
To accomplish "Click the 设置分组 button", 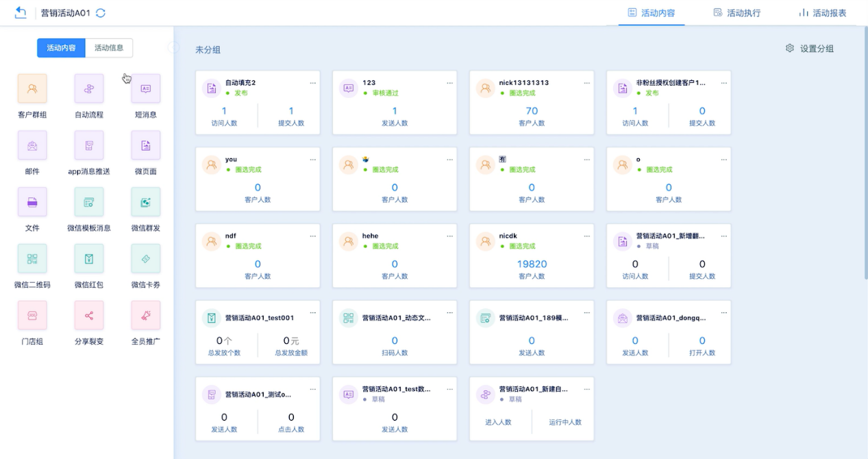I will (810, 49).
